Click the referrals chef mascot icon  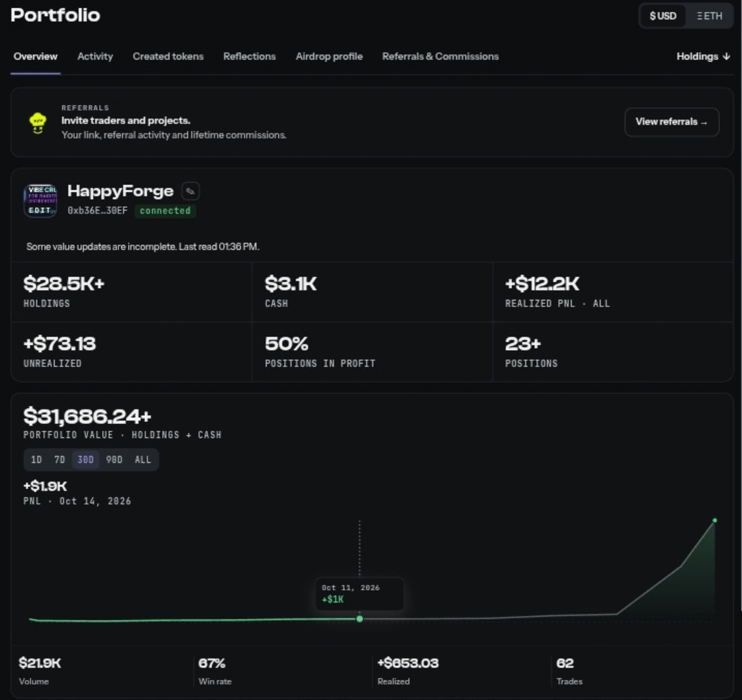pyautogui.click(x=38, y=123)
